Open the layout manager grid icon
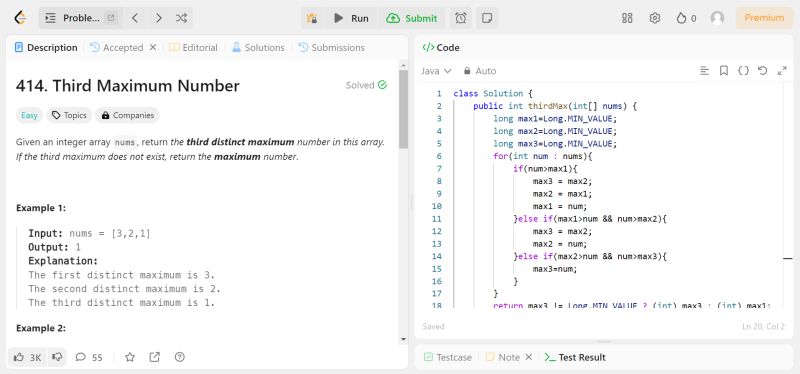800x374 pixels. point(627,18)
